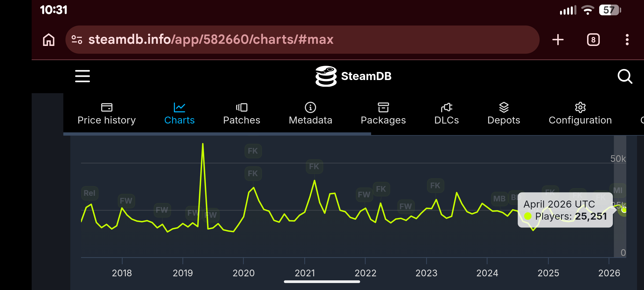Open a new browser tab with plus
This screenshot has height=290, width=644.
coord(558,40)
